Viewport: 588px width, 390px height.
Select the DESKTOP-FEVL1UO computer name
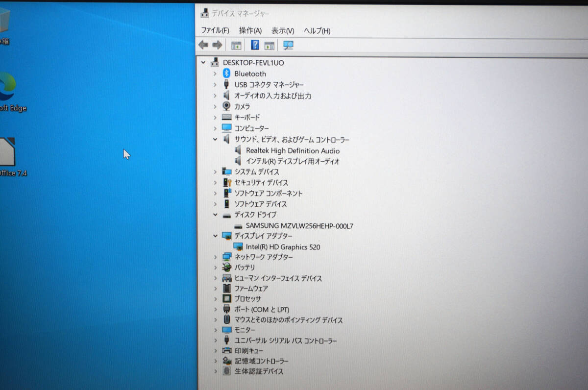(x=253, y=63)
